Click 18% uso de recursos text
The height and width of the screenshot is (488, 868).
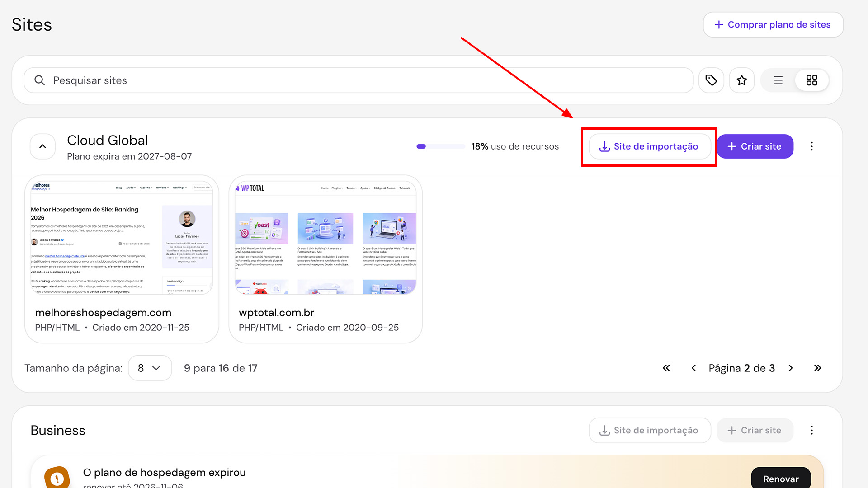point(515,146)
